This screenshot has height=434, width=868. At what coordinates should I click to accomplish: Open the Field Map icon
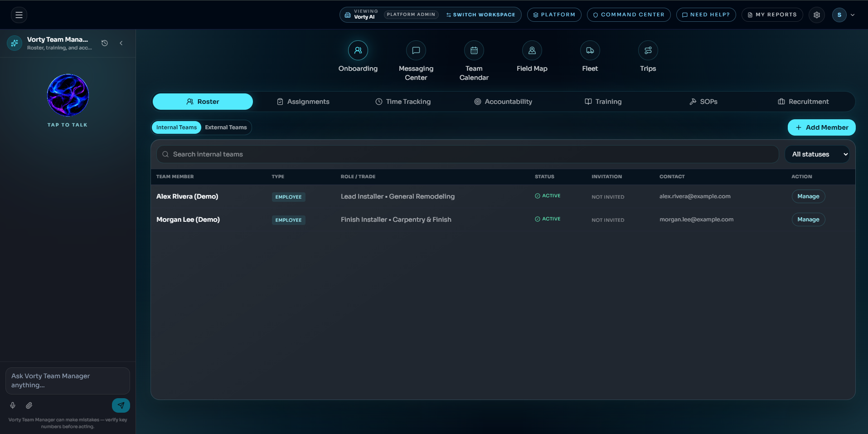pos(532,50)
